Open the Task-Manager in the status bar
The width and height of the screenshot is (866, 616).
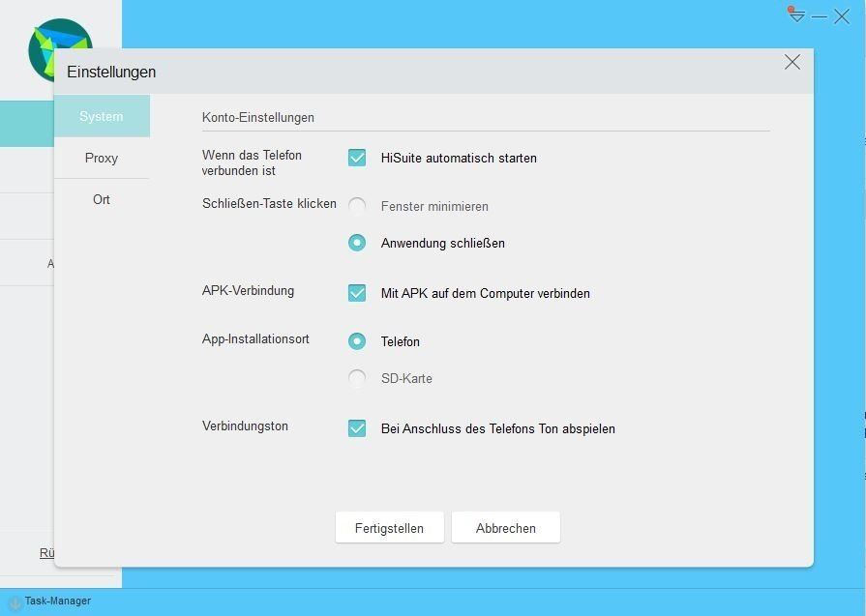click(57, 601)
